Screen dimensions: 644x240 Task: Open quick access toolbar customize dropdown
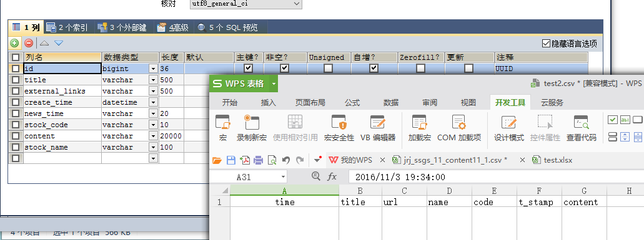click(x=317, y=160)
